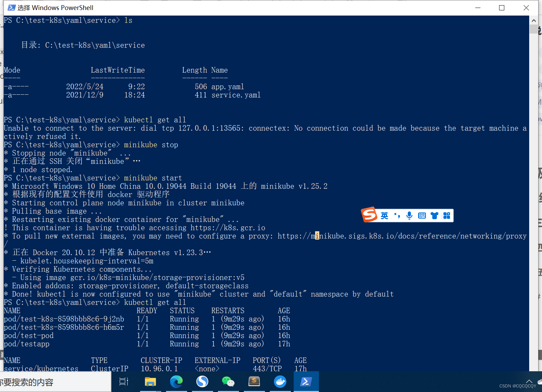This screenshot has width=542, height=392.
Task: Close the PowerShell window
Action: 526,8
